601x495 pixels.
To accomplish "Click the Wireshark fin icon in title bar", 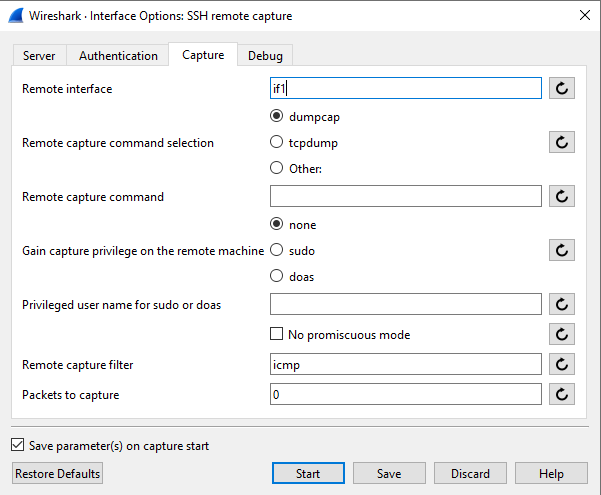I will [16, 16].
